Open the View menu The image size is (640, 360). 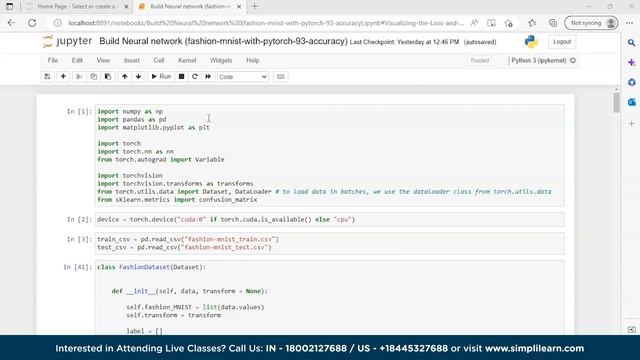click(103, 60)
